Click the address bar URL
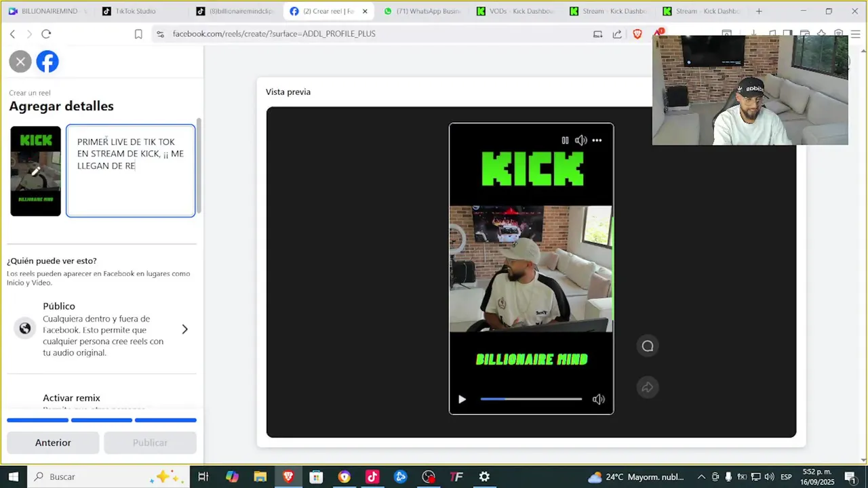This screenshot has width=868, height=488. point(274,34)
